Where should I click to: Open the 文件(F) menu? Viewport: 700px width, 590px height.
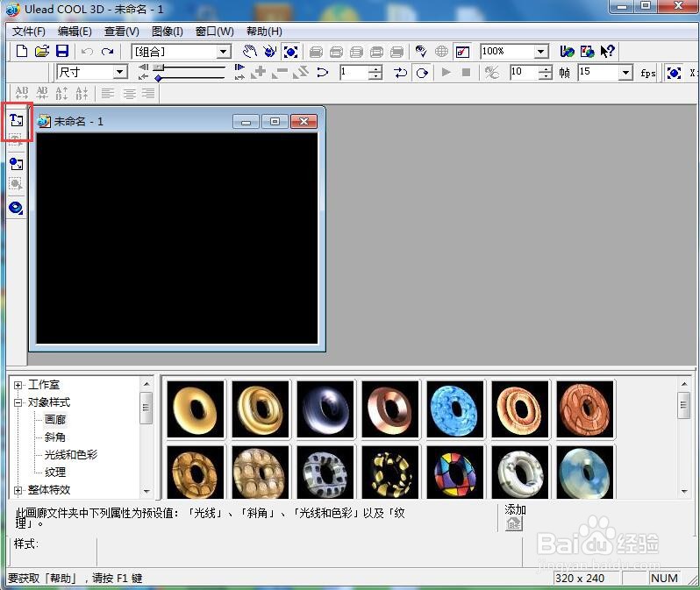click(x=29, y=32)
